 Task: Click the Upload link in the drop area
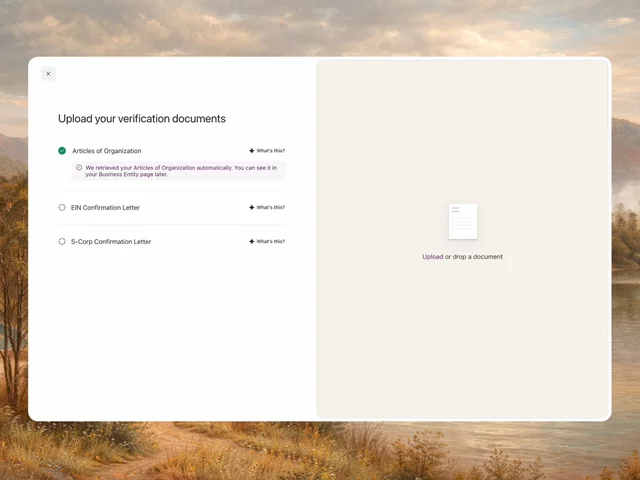tap(433, 257)
